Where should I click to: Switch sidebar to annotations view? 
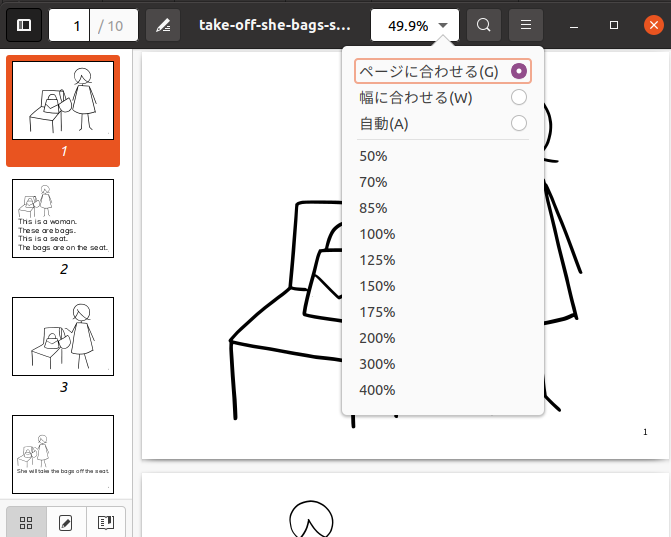66,522
